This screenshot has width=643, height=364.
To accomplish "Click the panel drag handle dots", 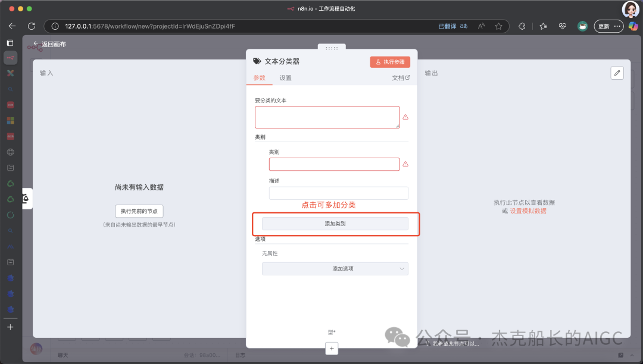I will 332,48.
